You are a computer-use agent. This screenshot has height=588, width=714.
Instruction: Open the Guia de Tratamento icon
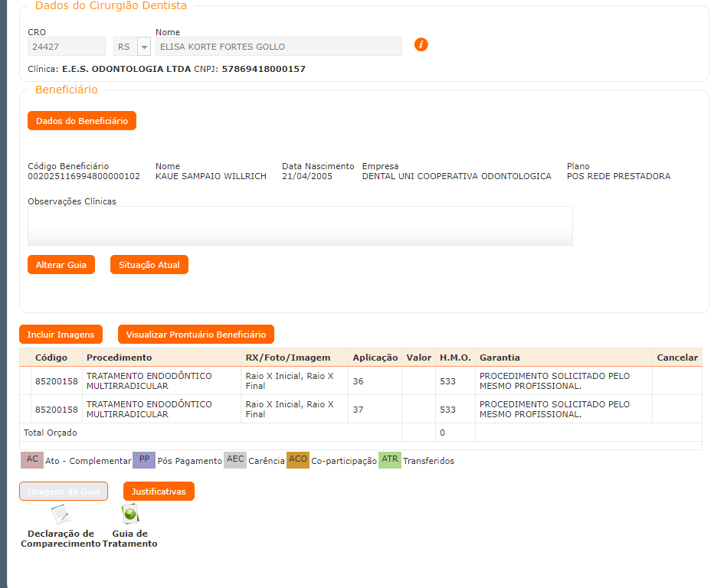pyautogui.click(x=130, y=514)
